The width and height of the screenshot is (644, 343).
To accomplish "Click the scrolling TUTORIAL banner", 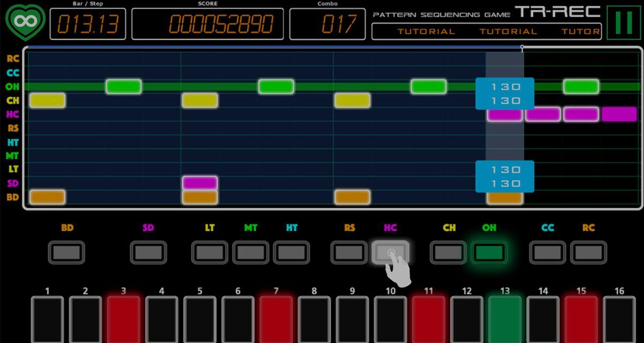I will (x=487, y=32).
